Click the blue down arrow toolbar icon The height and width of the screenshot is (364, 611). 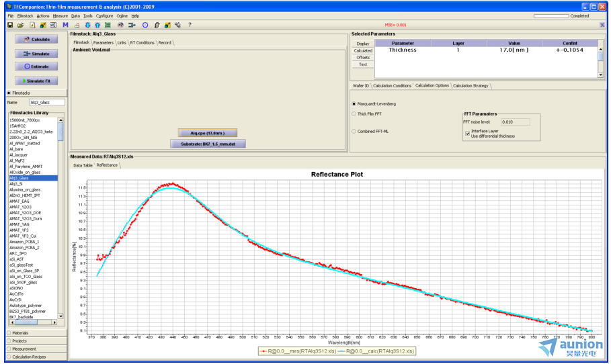point(87,25)
